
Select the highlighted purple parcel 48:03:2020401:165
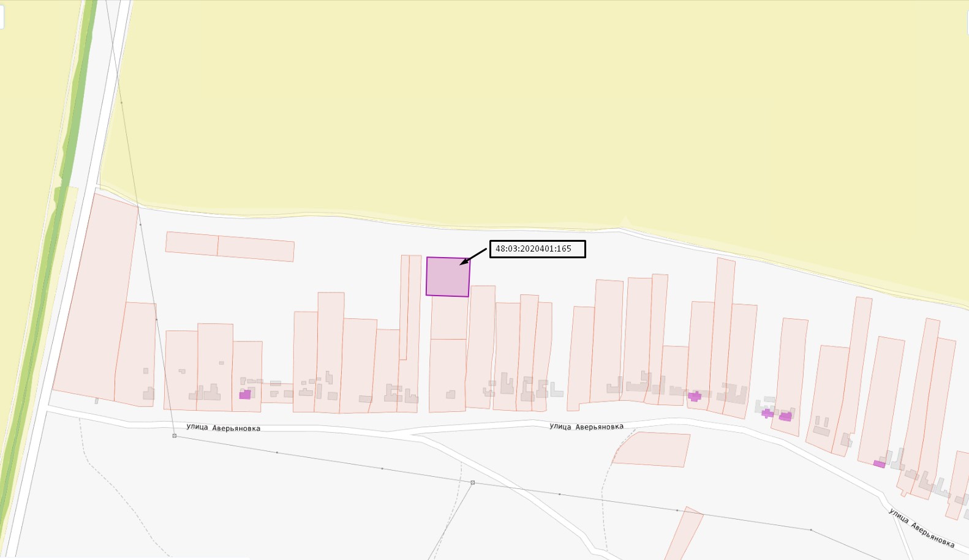point(448,277)
